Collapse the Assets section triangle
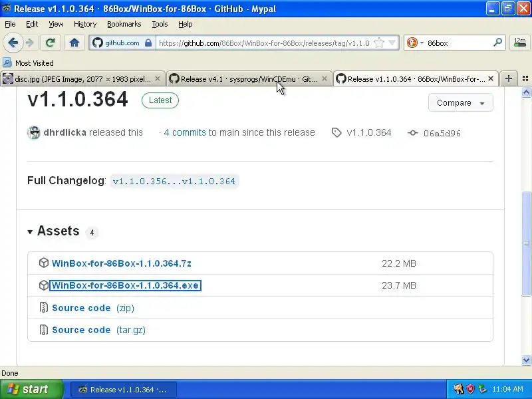532x399 pixels. [30, 232]
